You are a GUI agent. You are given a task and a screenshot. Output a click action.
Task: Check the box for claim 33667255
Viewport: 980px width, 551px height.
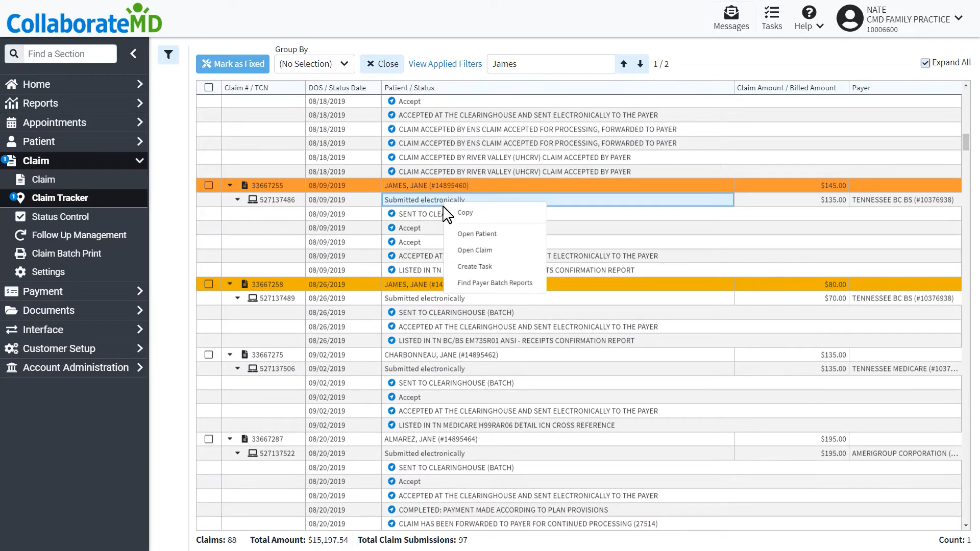coord(209,185)
